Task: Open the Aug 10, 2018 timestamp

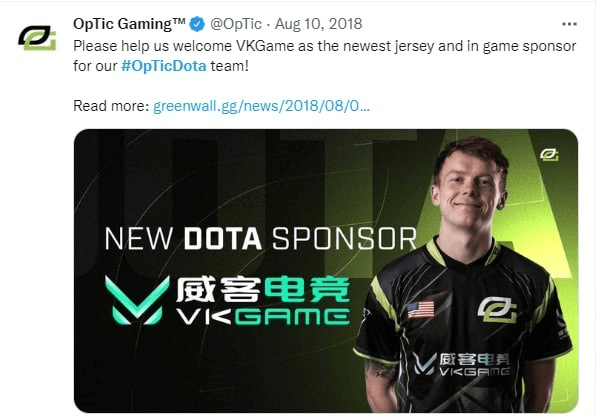Action: coord(319,24)
